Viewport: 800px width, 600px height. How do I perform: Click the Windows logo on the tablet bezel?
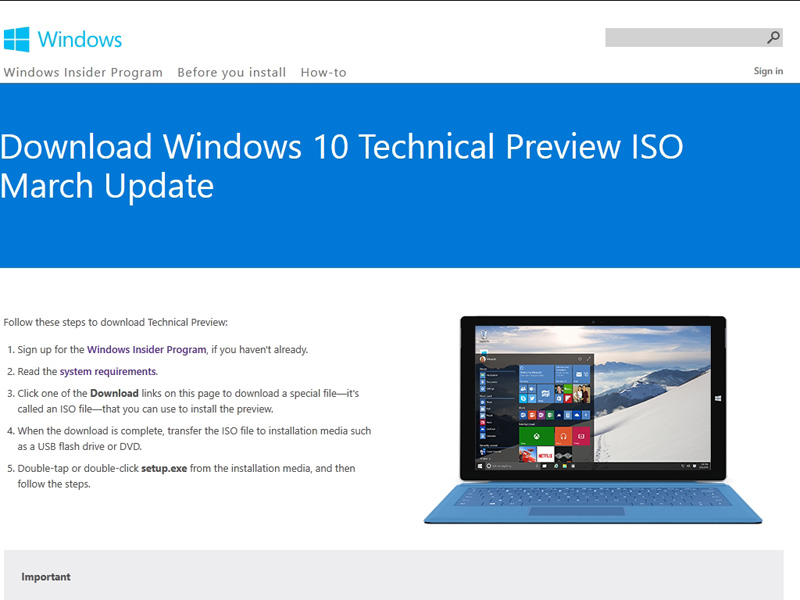coord(716,396)
